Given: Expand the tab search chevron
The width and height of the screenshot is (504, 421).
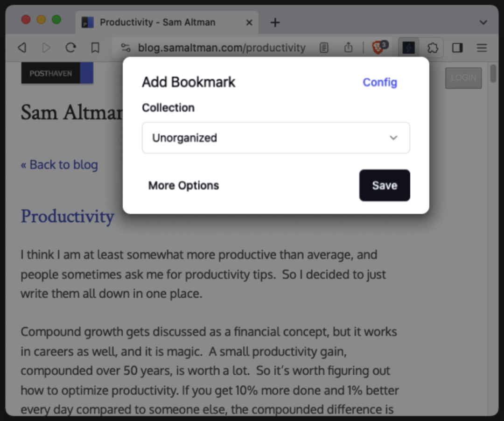Looking at the screenshot, I should pos(483,22).
